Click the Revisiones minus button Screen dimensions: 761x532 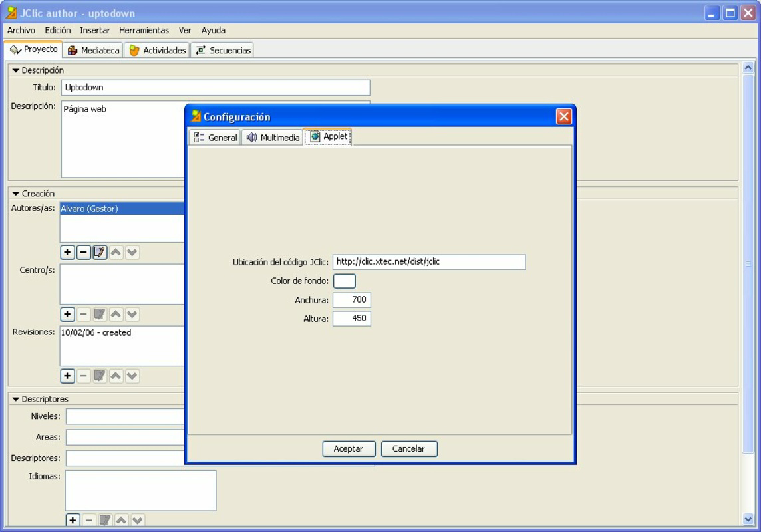point(83,376)
